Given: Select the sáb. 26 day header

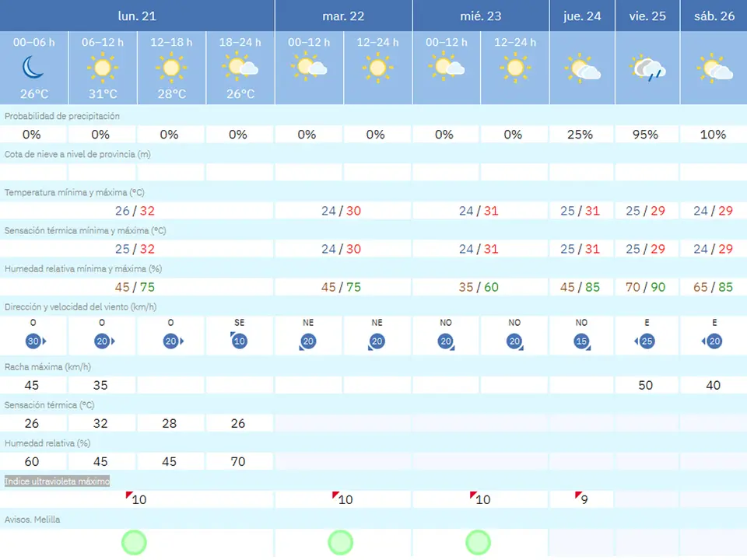Looking at the screenshot, I should (714, 16).
